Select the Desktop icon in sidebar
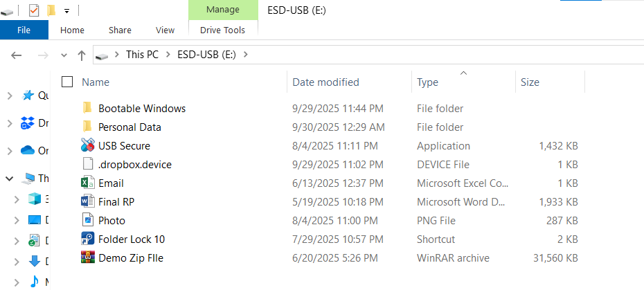Image resolution: width=644 pixels, height=290 pixels. 35,220
